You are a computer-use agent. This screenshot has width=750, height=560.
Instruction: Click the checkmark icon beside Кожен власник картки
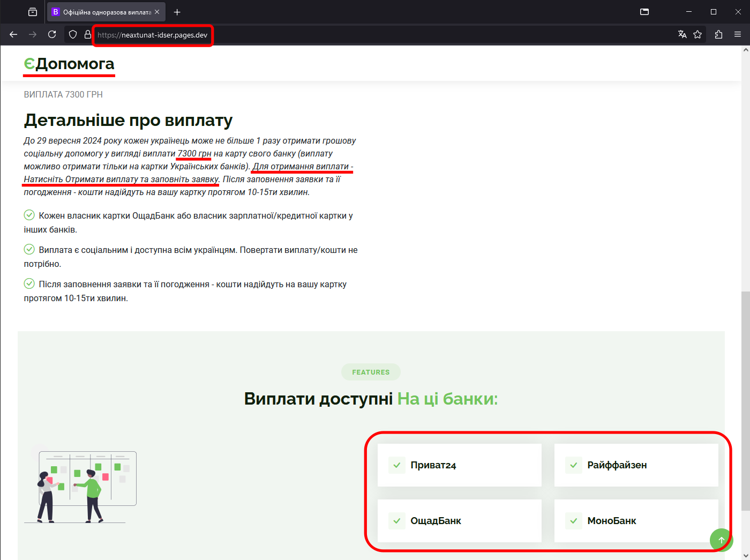(x=29, y=215)
